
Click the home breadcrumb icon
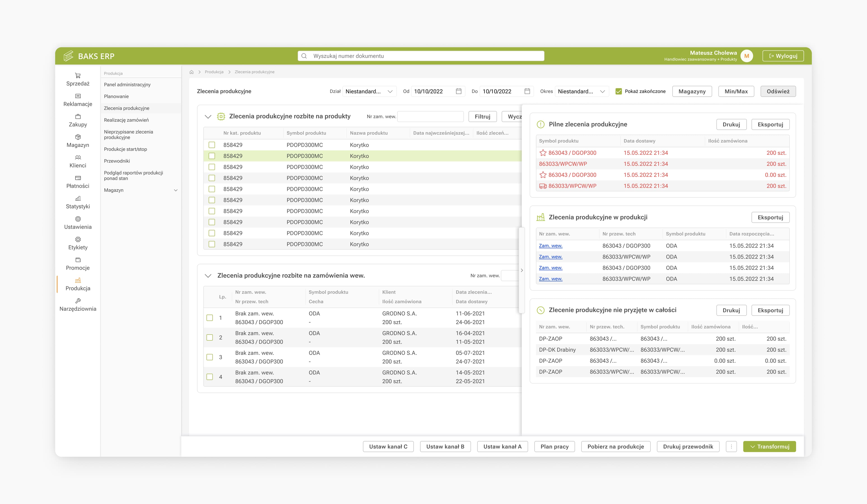(x=192, y=72)
